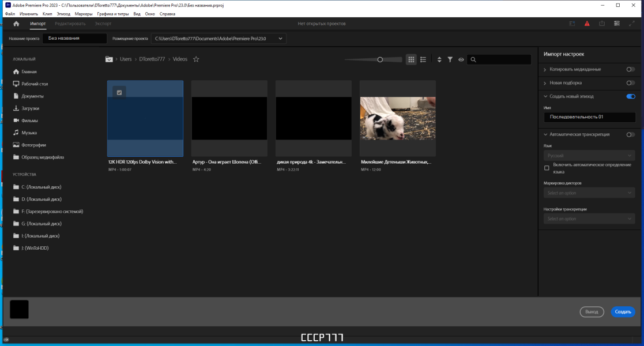This screenshot has width=644, height=346.
Task: Toggle eye icon to show hidden files
Action: click(x=461, y=59)
